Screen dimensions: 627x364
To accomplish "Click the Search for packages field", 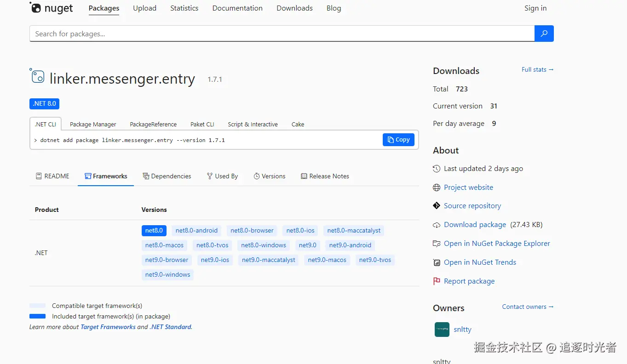I will pos(282,34).
